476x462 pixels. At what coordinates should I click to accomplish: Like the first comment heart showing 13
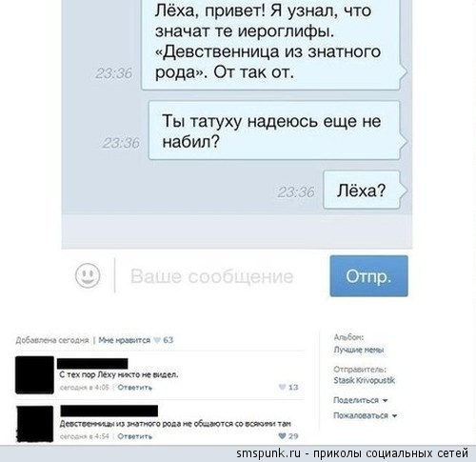pos(282,387)
